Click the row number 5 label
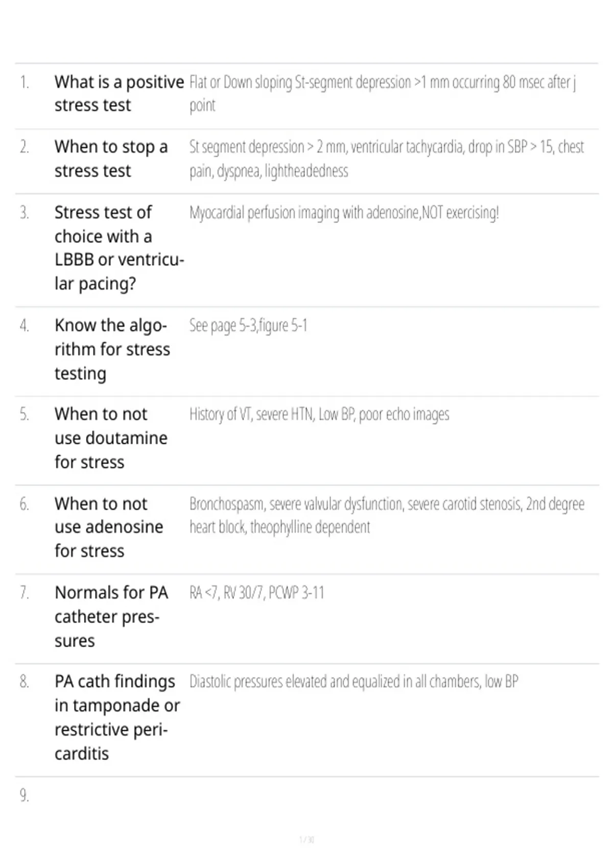613x868 pixels. (x=25, y=414)
